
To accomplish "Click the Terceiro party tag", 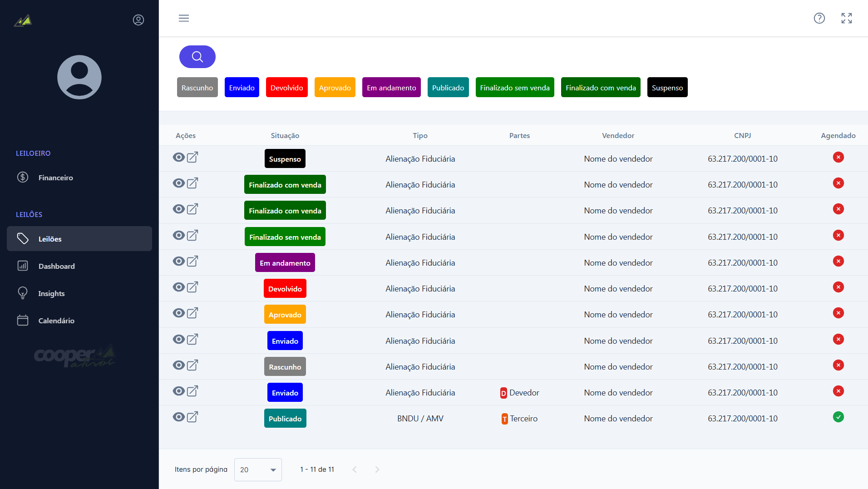I will (520, 419).
